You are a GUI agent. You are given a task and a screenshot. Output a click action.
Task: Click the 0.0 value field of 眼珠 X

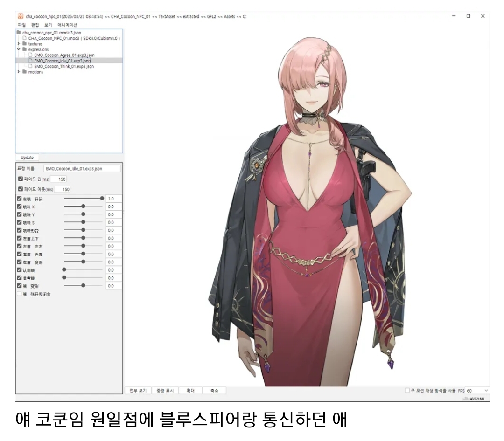114,207
